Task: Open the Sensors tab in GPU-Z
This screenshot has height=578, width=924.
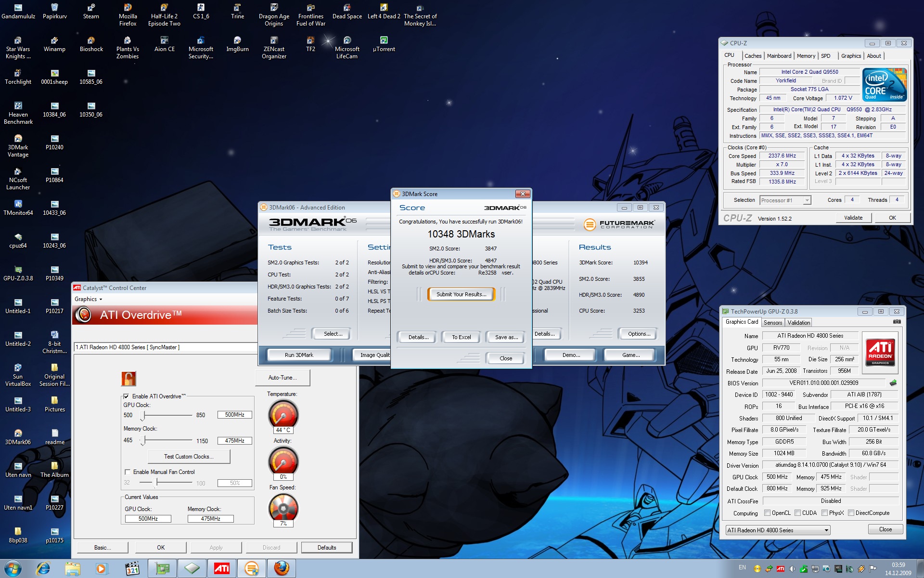Action: [773, 323]
